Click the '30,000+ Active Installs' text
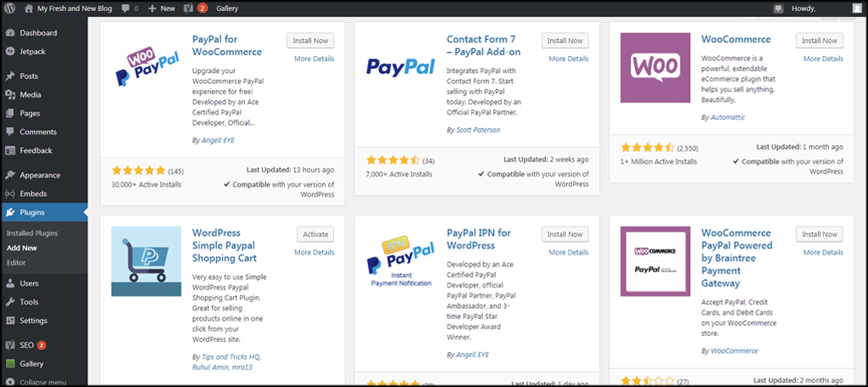This screenshot has height=387, width=868. coord(146,185)
